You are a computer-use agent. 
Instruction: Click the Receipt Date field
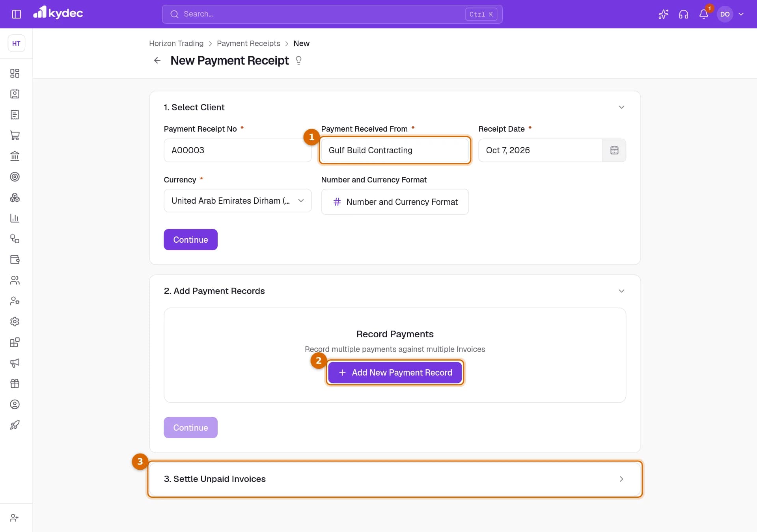(x=540, y=150)
